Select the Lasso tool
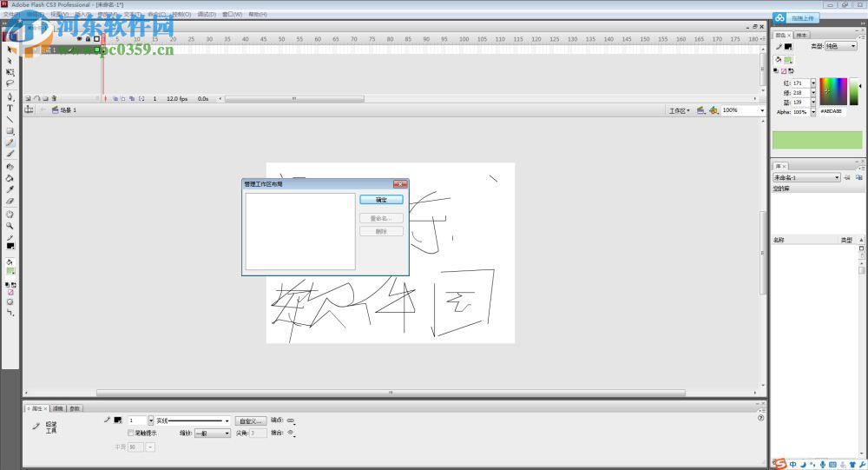 [10, 83]
